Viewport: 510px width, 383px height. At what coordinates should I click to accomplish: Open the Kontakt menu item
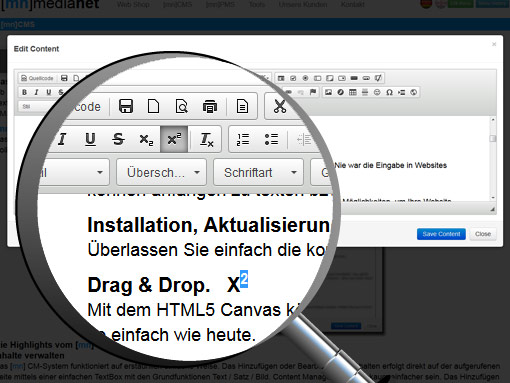point(353,5)
